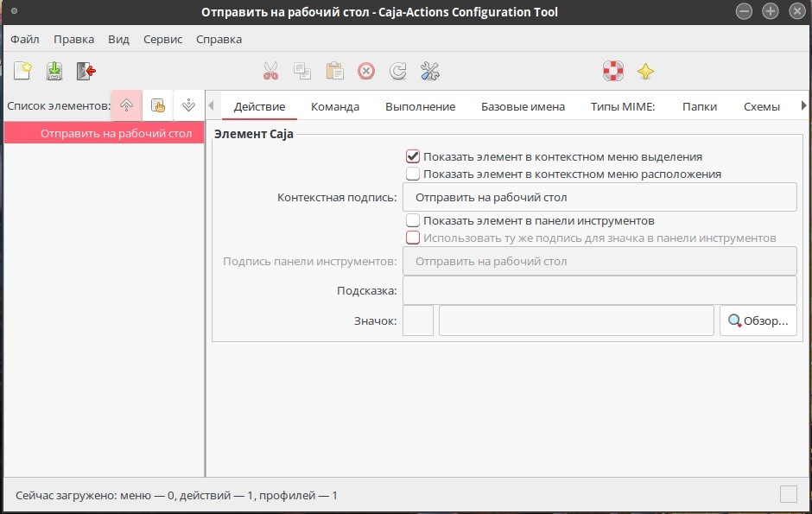Enable show item in location context menu
The image size is (812, 514).
[413, 174]
